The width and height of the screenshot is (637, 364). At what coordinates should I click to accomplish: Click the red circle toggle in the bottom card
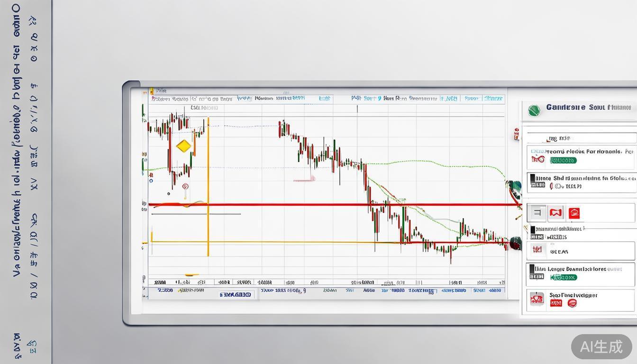click(x=572, y=303)
